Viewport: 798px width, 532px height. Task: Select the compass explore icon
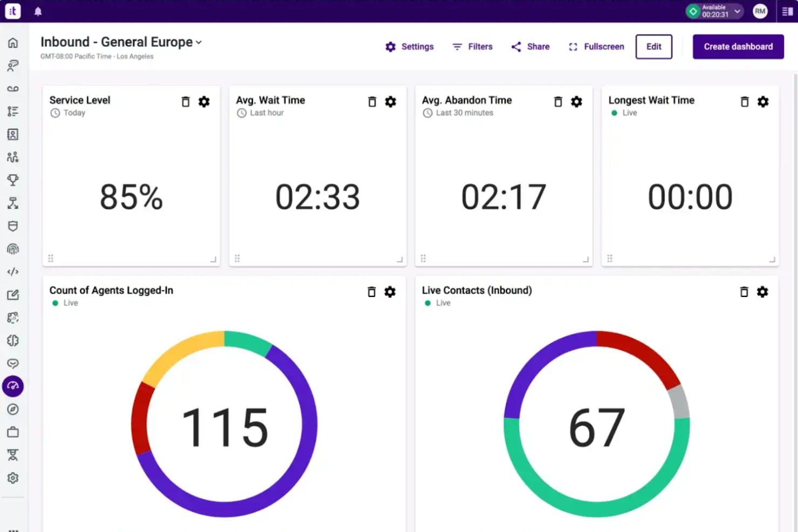(13, 409)
